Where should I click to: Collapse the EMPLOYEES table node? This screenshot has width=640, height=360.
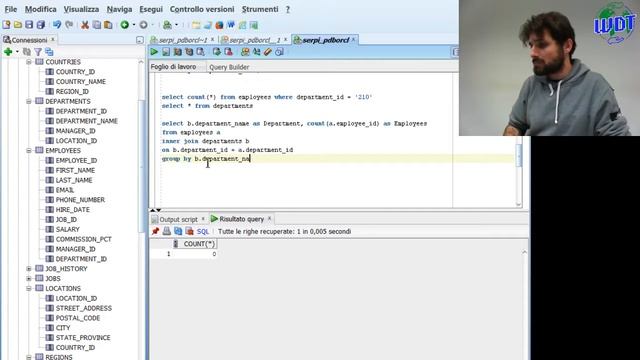tap(29, 151)
